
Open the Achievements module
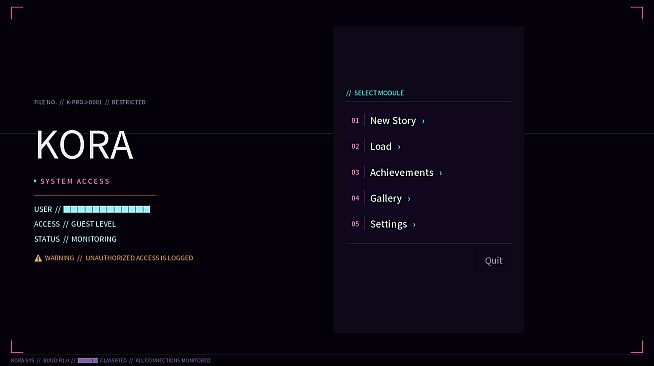pyautogui.click(x=428, y=172)
